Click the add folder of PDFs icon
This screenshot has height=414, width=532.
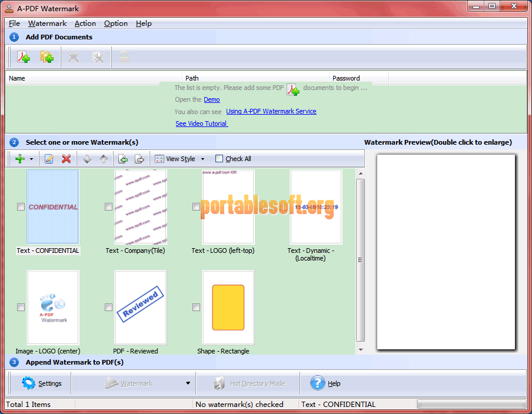(x=47, y=57)
